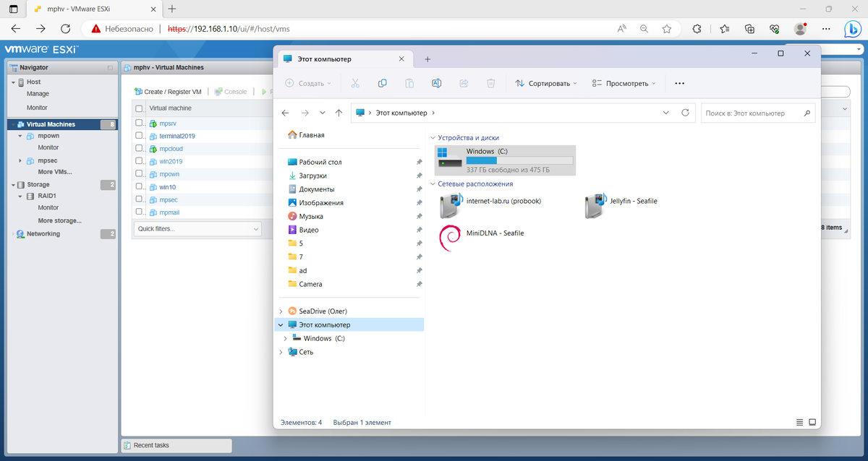Tick the mpsrv virtual machine checkbox
The height and width of the screenshot is (461, 868).
tap(140, 124)
